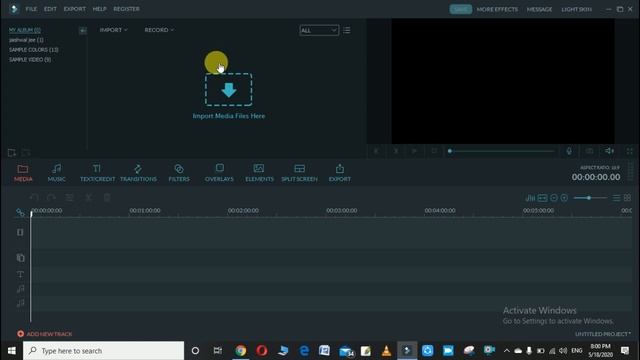Click the timeline zoom slider

point(590,198)
